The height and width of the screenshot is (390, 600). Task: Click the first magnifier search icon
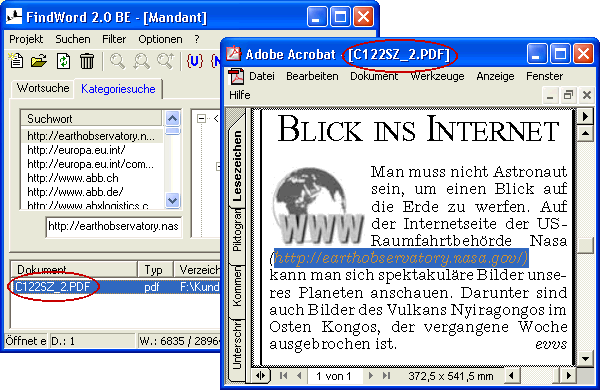(117, 61)
